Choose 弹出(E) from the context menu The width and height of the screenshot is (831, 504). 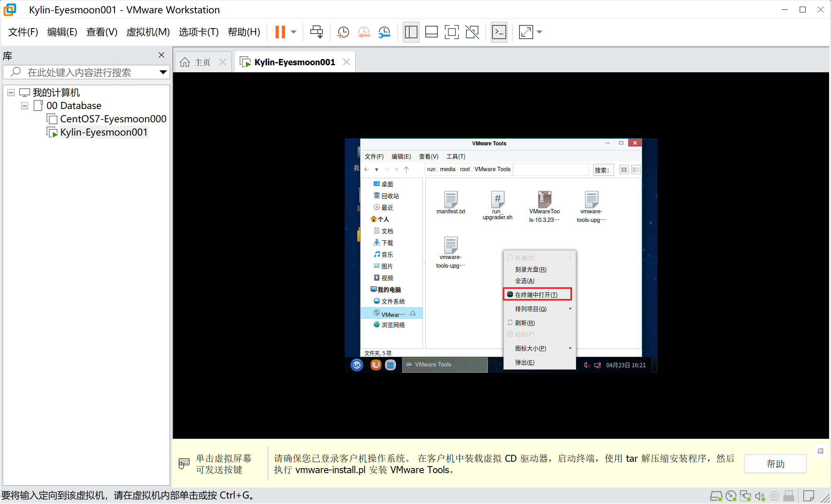tap(525, 363)
